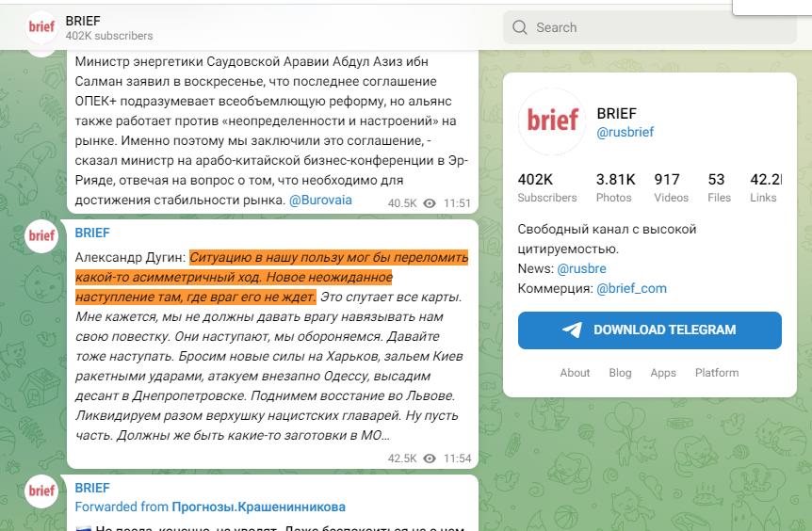Open the 11:51 post timestamp
This screenshot has width=812, height=531.
(x=457, y=203)
